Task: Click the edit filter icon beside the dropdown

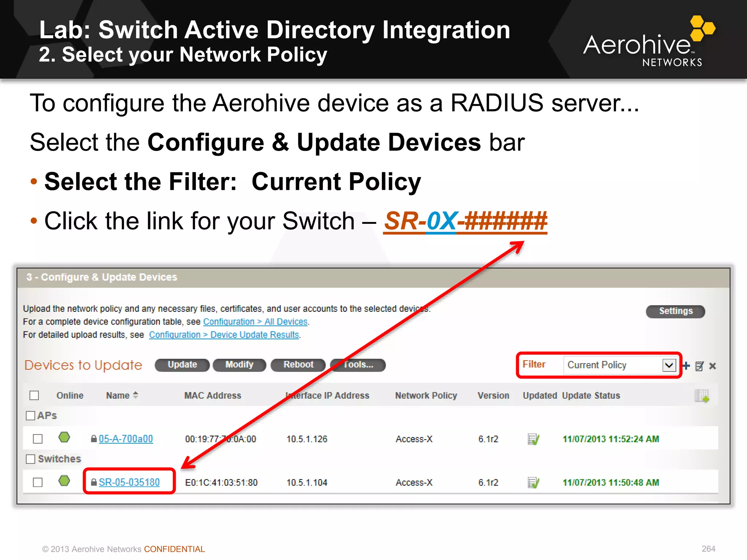Action: tap(699, 366)
